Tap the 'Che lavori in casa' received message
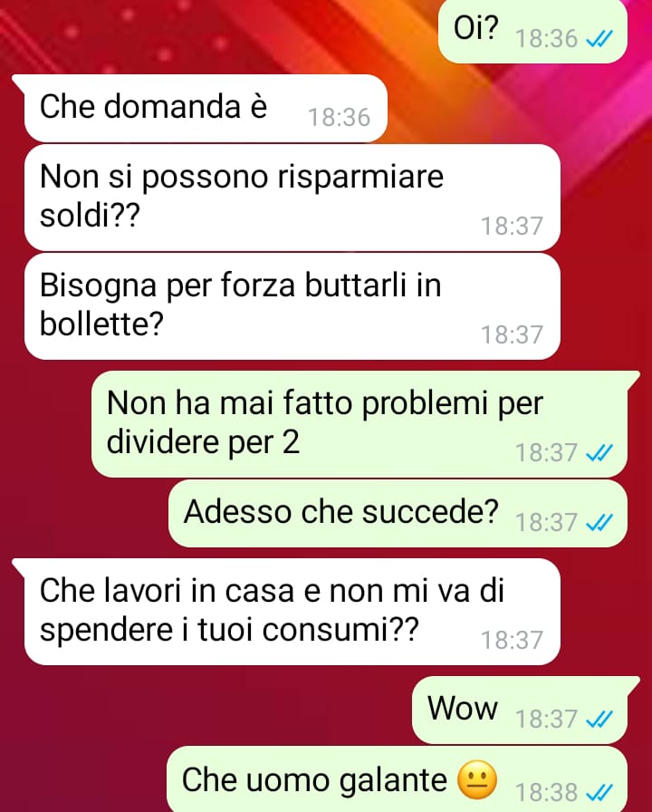 (292, 612)
